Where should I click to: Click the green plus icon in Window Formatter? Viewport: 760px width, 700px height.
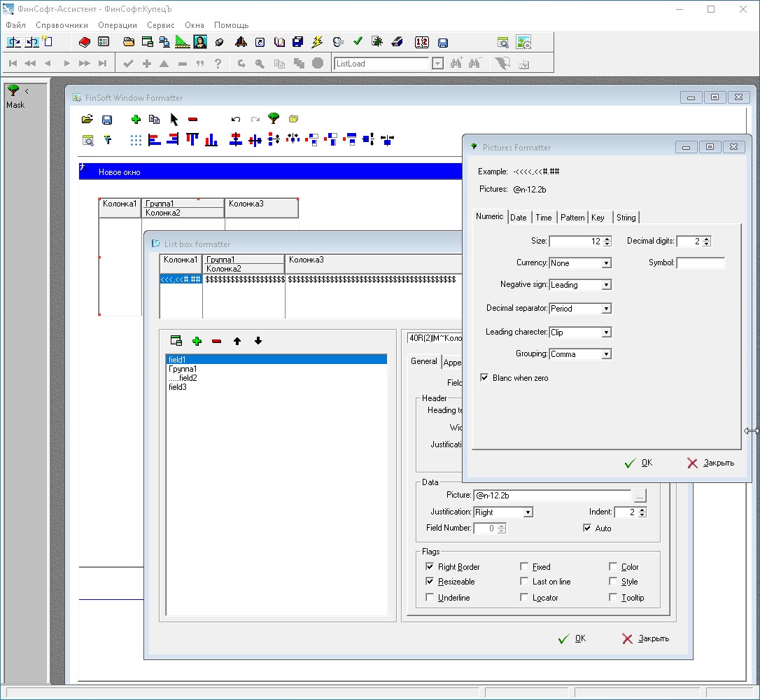tap(136, 120)
